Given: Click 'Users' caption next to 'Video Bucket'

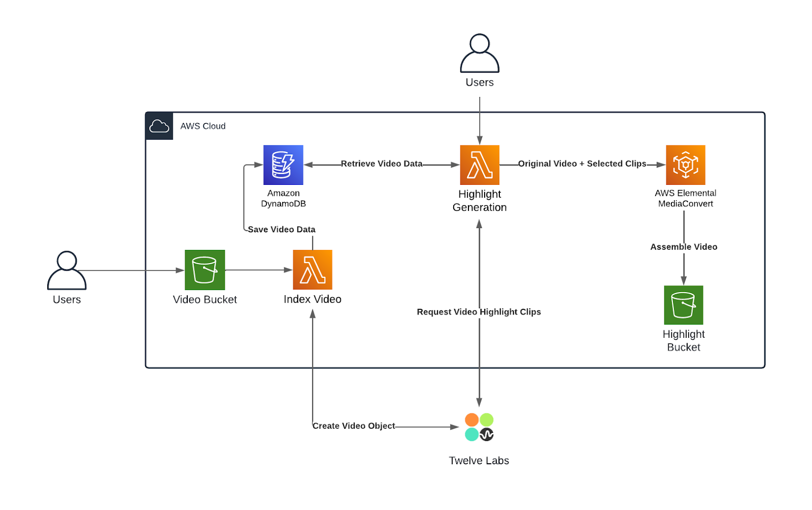Looking at the screenshot, I should pos(66,300).
